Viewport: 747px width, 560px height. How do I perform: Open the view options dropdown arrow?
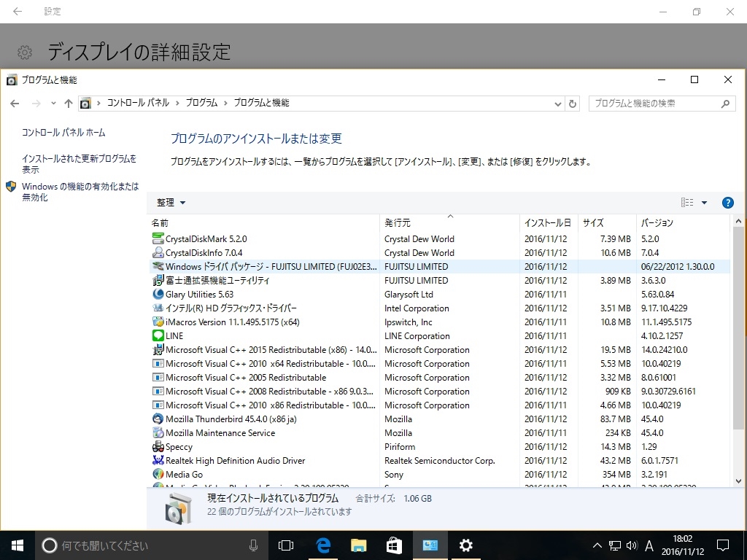click(704, 203)
